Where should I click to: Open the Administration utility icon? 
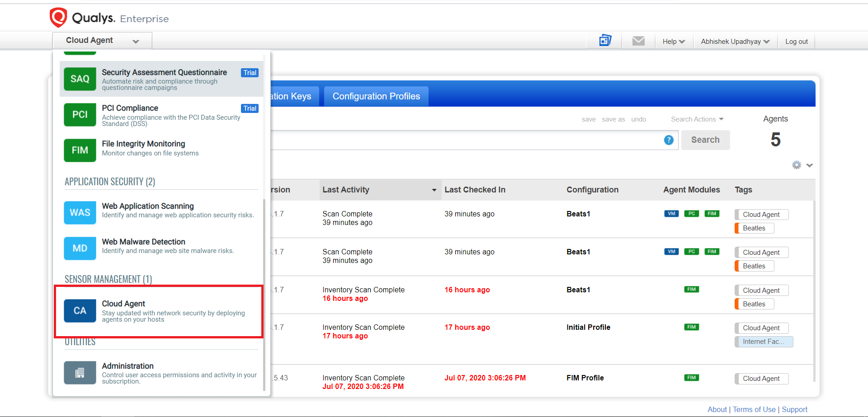[x=80, y=373]
